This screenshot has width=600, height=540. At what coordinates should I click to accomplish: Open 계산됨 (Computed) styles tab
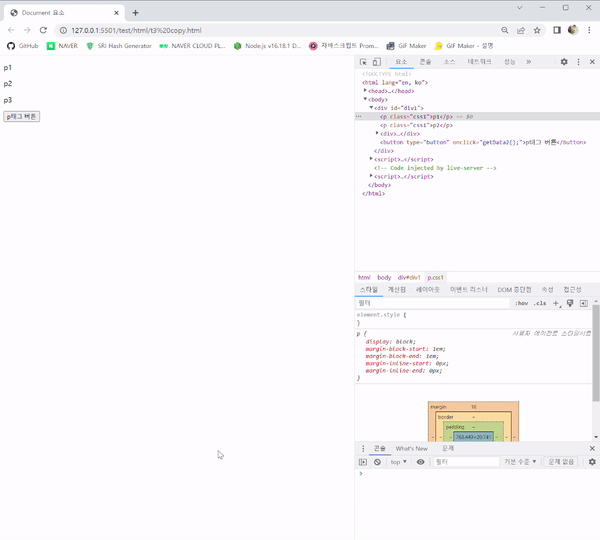click(x=397, y=290)
